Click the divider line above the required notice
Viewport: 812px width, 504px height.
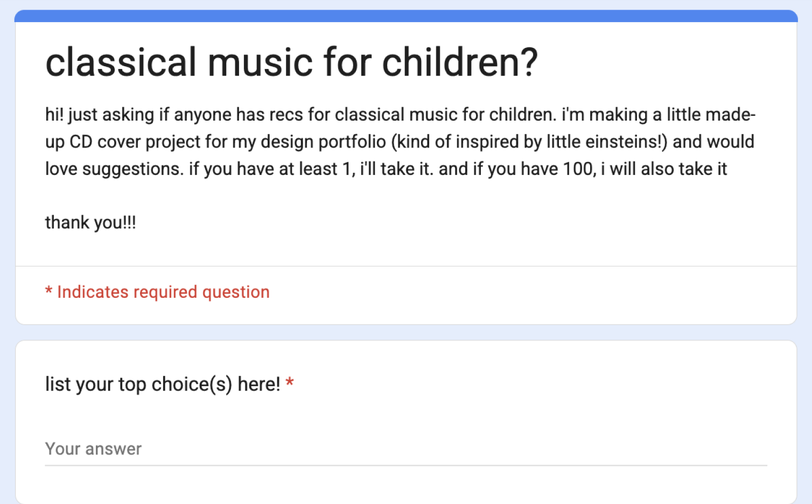coord(406,266)
